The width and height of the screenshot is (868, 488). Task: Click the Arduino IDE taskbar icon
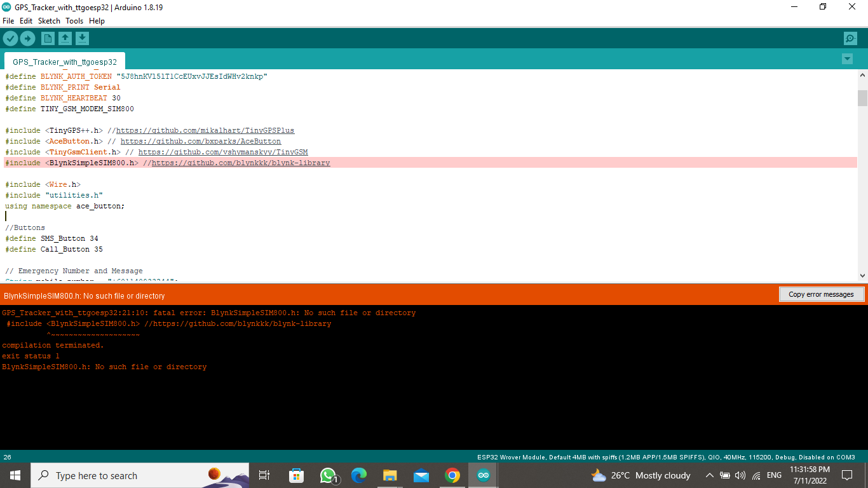[x=484, y=475]
